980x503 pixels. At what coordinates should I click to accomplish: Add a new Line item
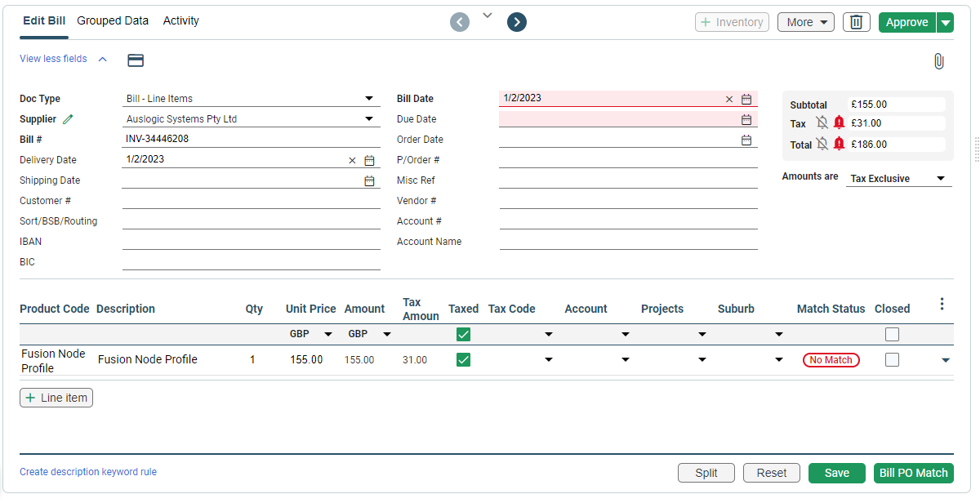[56, 398]
